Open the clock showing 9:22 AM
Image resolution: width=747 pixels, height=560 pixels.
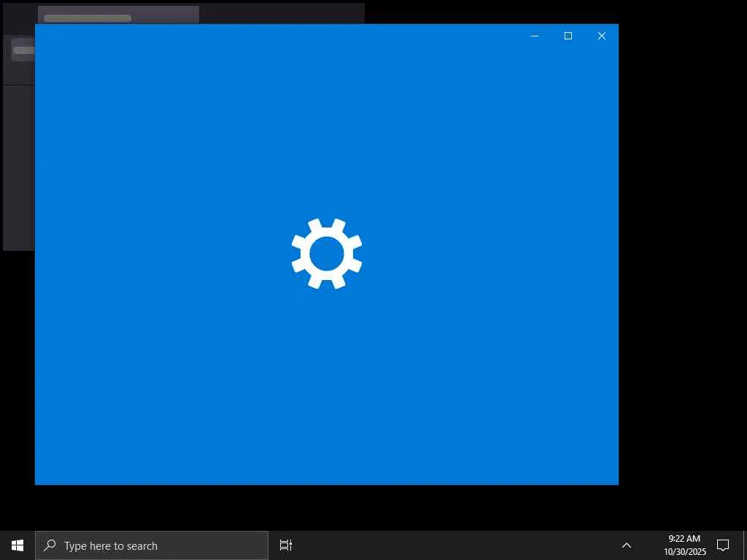click(684, 545)
